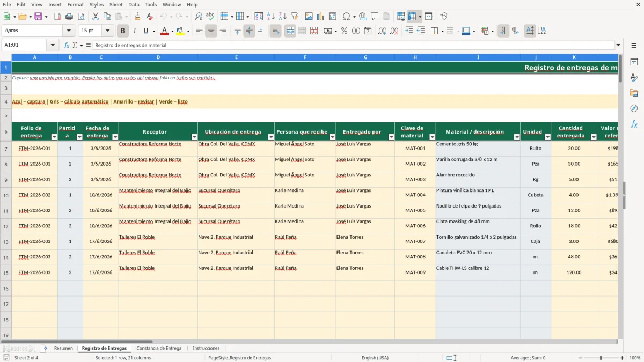Open the Function Wizard next to Name Box
644x362 pixels.
(67, 45)
